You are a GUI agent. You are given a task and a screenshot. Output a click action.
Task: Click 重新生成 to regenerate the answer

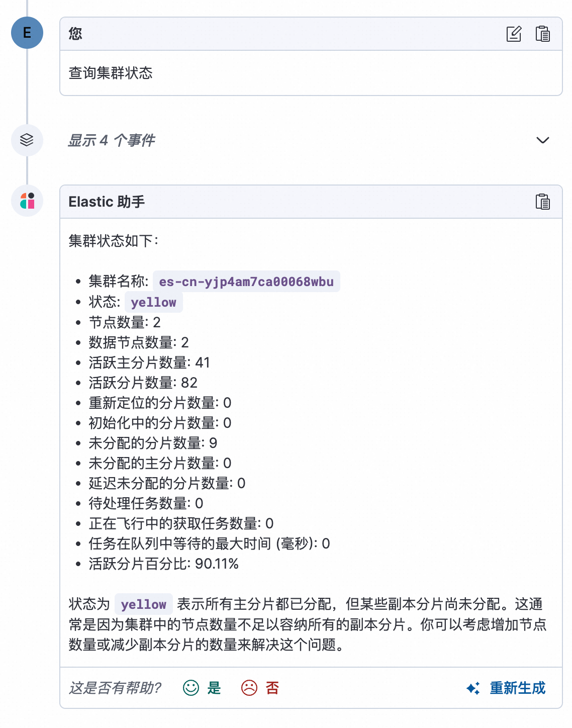click(517, 688)
